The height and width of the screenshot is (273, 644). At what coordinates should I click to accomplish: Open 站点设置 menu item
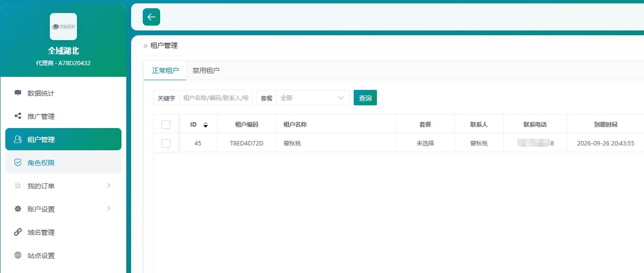click(x=63, y=256)
